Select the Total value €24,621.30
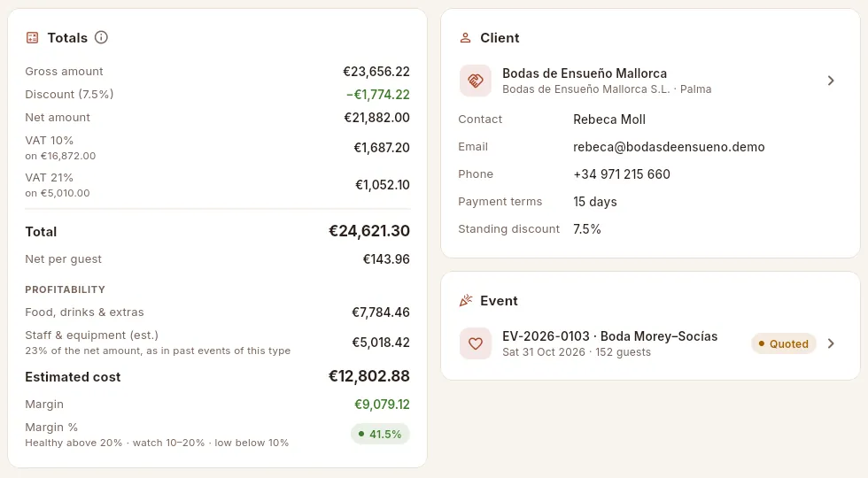Screen dimensions: 868x478 (x=369, y=231)
